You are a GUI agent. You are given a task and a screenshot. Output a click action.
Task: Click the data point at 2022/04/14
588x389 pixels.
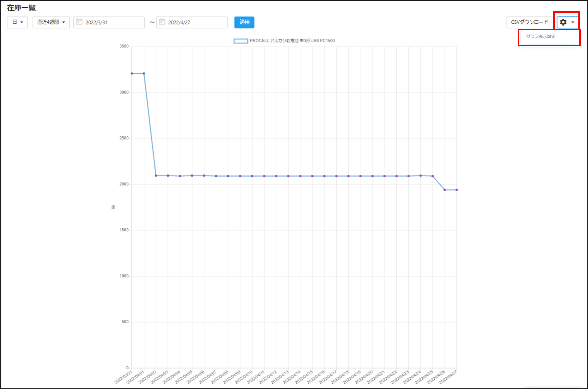coord(300,176)
